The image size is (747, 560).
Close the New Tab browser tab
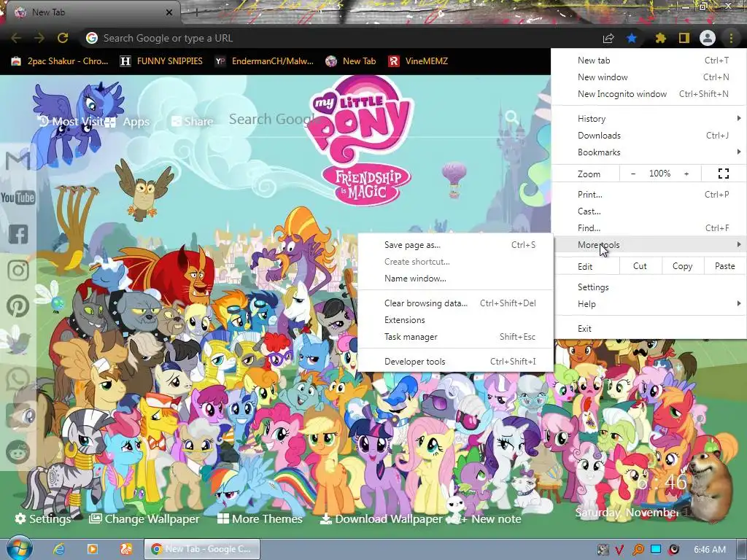point(169,12)
